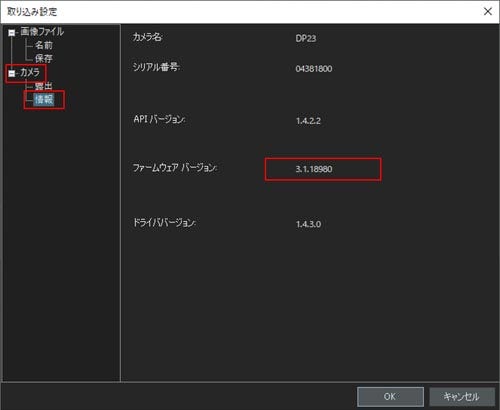Select the カメラ tree item

[x=30, y=72]
